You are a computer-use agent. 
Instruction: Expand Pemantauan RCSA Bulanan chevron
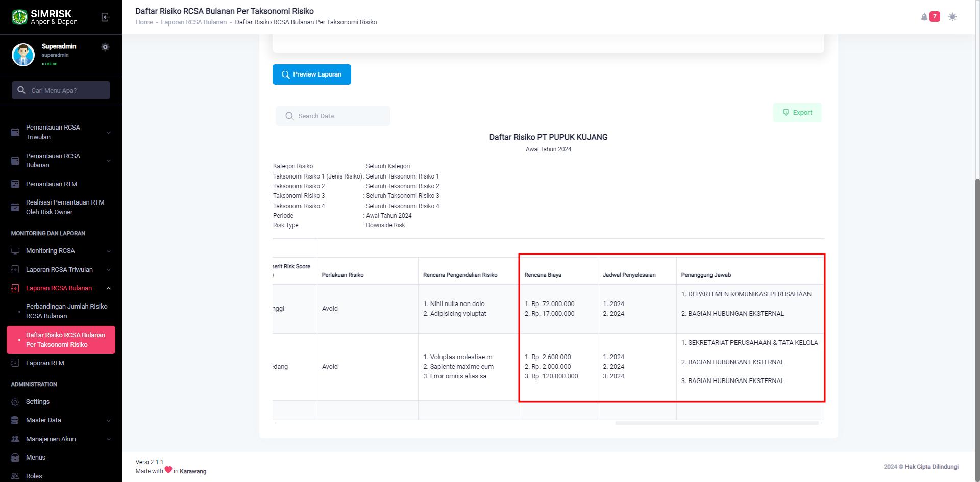(109, 161)
